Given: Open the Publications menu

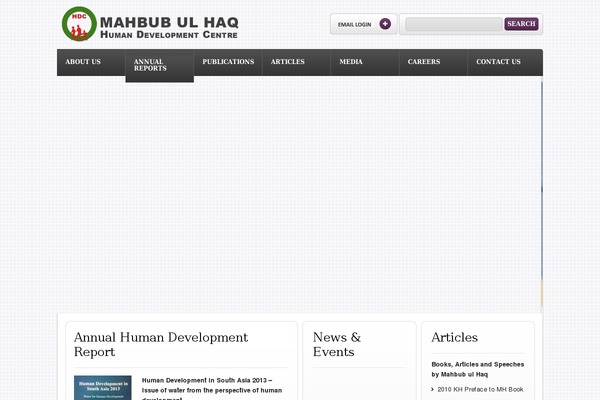Looking at the screenshot, I should click(x=228, y=62).
